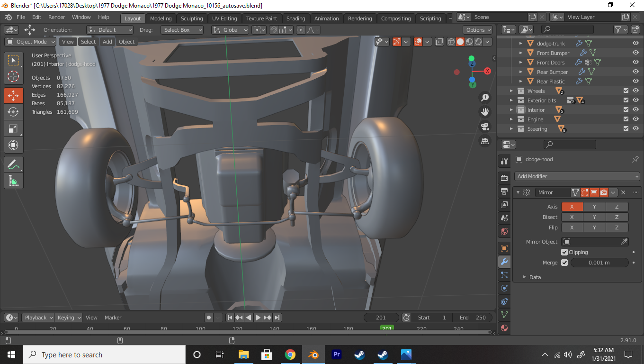Click the zoom magnifier viewport icon
The width and height of the screenshot is (644, 364).
[484, 98]
